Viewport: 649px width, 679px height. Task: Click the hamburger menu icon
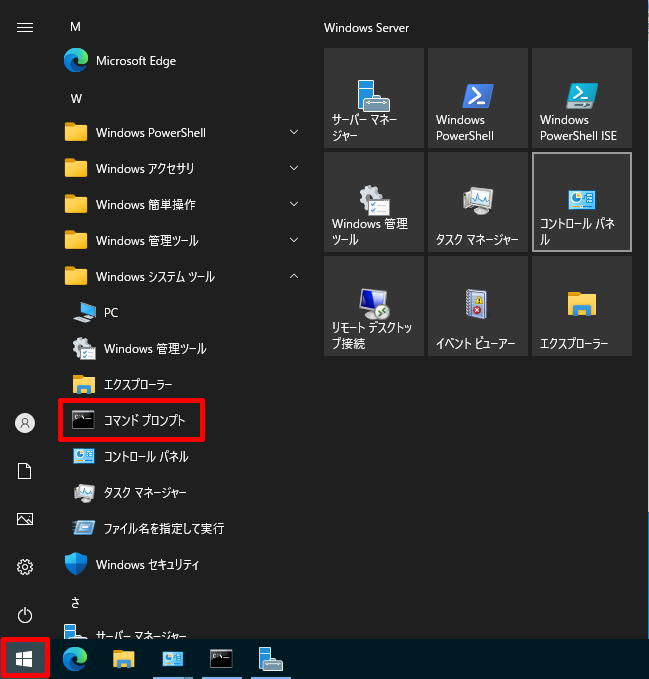tap(25, 28)
